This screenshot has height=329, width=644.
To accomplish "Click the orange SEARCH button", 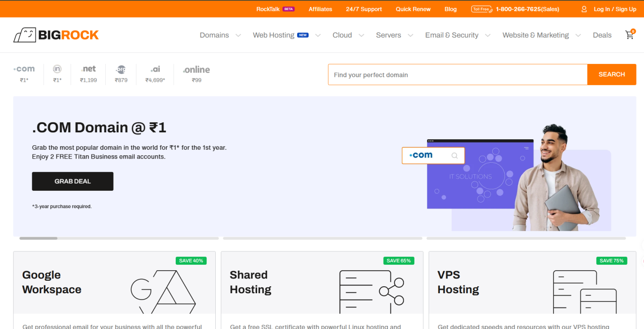I will point(612,74).
